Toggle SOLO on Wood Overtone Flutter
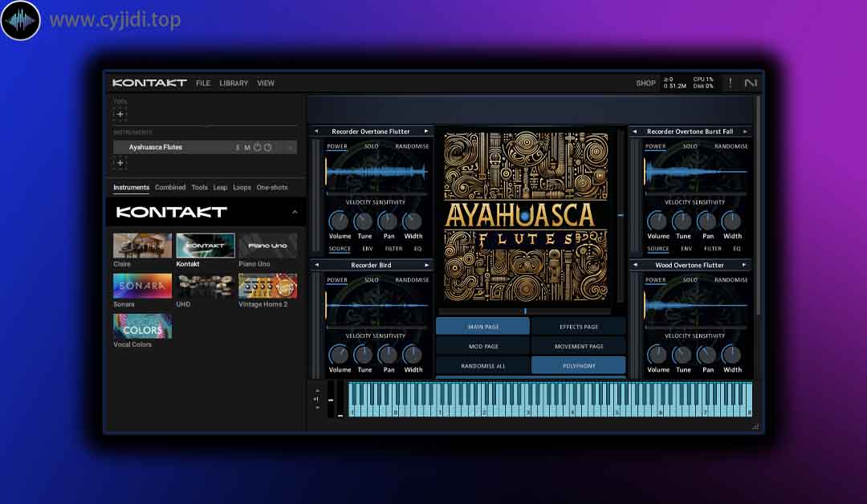 (690, 280)
